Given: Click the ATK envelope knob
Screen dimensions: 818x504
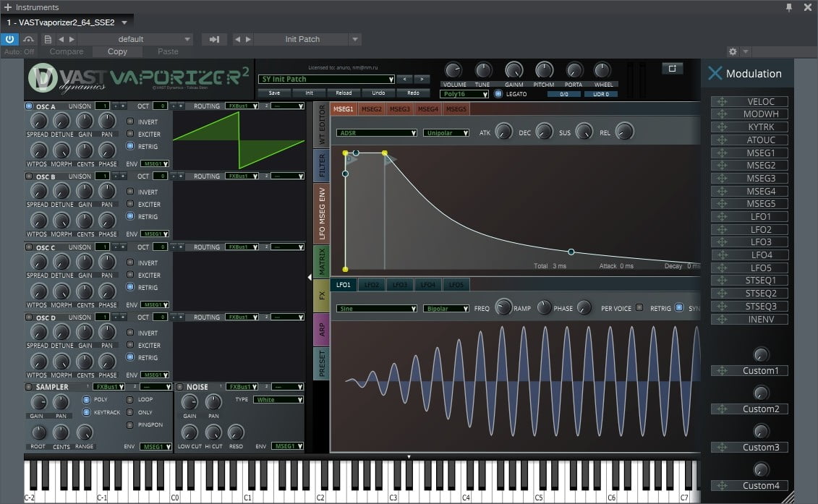Looking at the screenshot, I should coord(503,132).
